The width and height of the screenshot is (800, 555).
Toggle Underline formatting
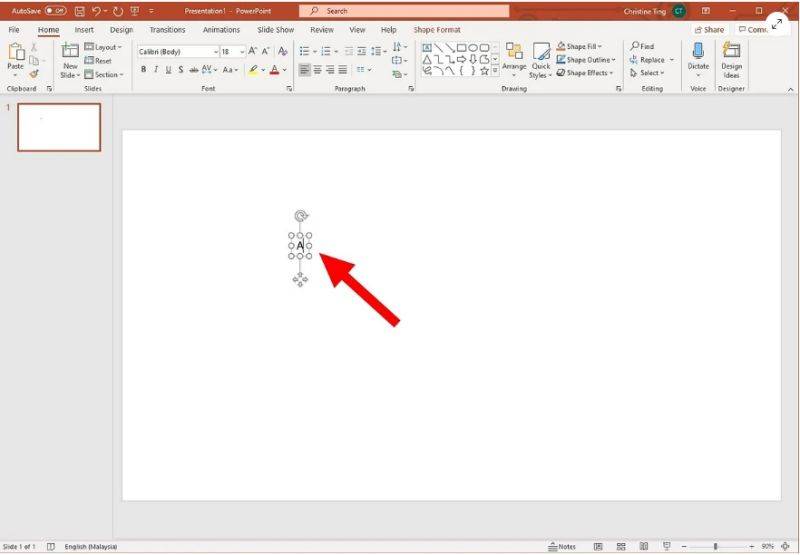point(168,69)
